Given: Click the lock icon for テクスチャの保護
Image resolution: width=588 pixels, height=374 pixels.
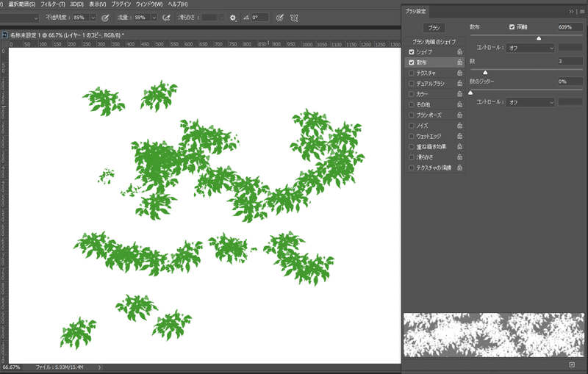Looking at the screenshot, I should click(460, 168).
